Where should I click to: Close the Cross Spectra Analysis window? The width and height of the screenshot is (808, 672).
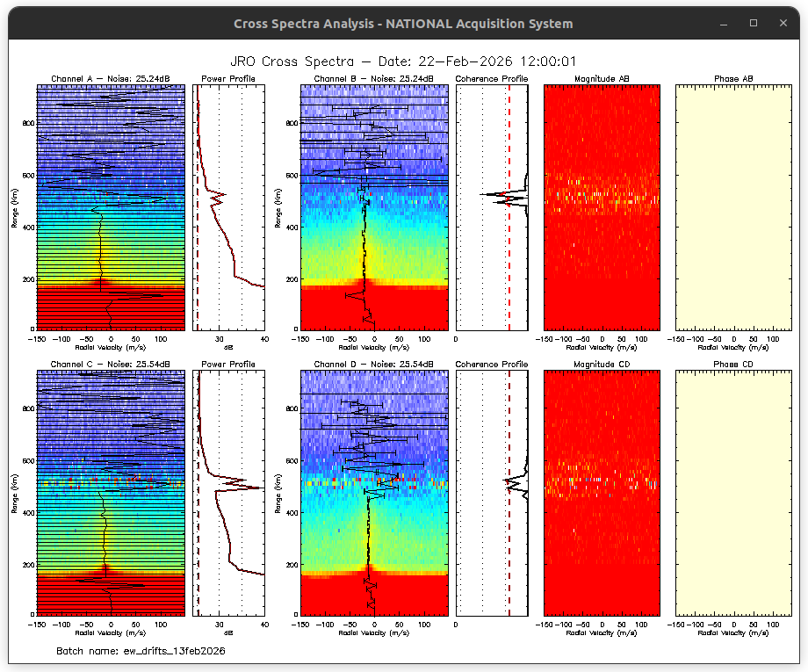point(783,23)
